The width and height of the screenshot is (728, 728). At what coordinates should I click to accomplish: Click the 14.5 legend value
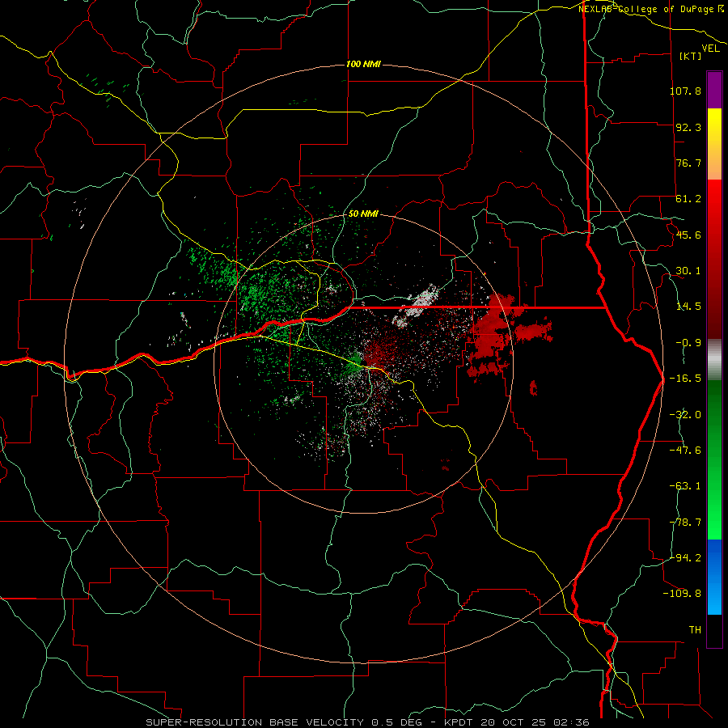coord(688,307)
